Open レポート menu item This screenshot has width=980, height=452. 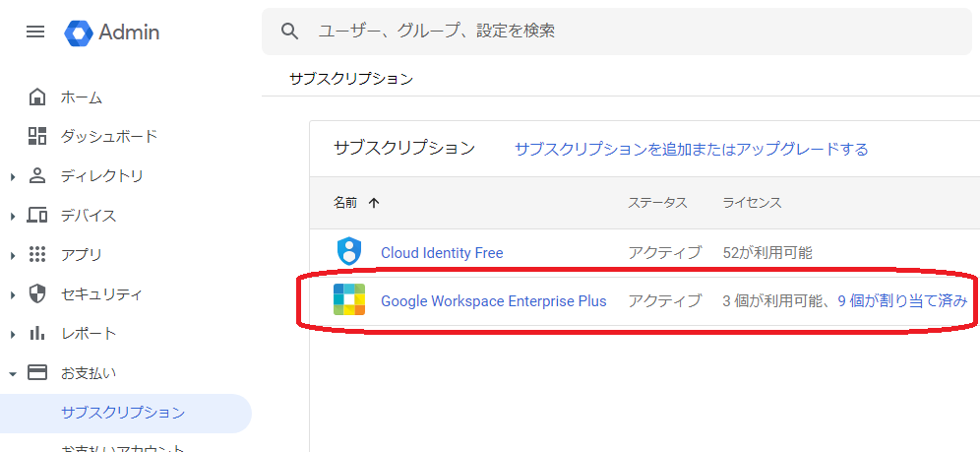click(x=89, y=333)
